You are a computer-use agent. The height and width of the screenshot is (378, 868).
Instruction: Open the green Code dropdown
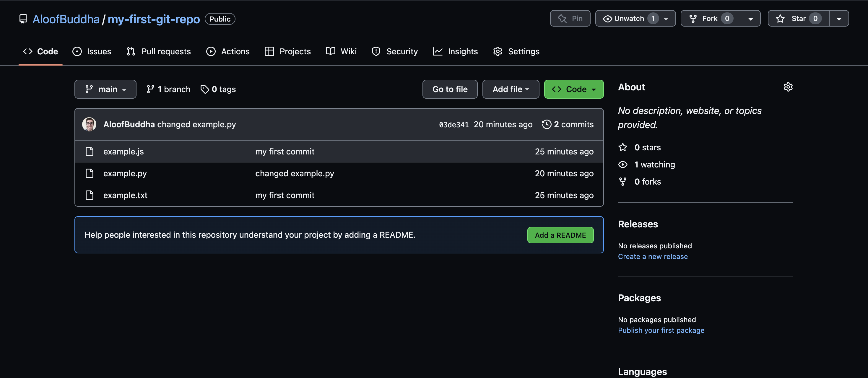573,89
